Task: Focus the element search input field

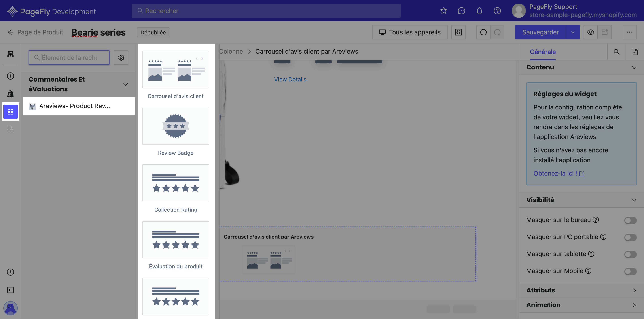Action: tap(69, 58)
